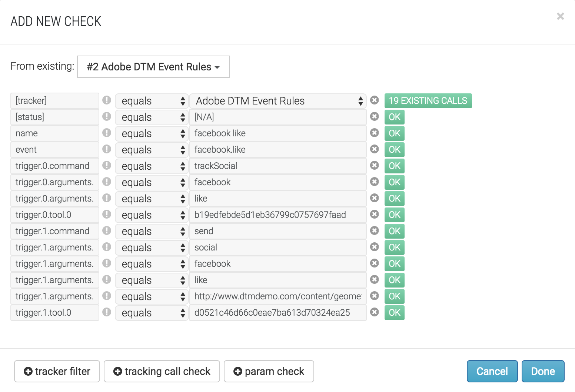Edit the d0521c46d66c0eae7ba613d70324ea25 value field
This screenshot has height=392, width=575.
coord(278,313)
